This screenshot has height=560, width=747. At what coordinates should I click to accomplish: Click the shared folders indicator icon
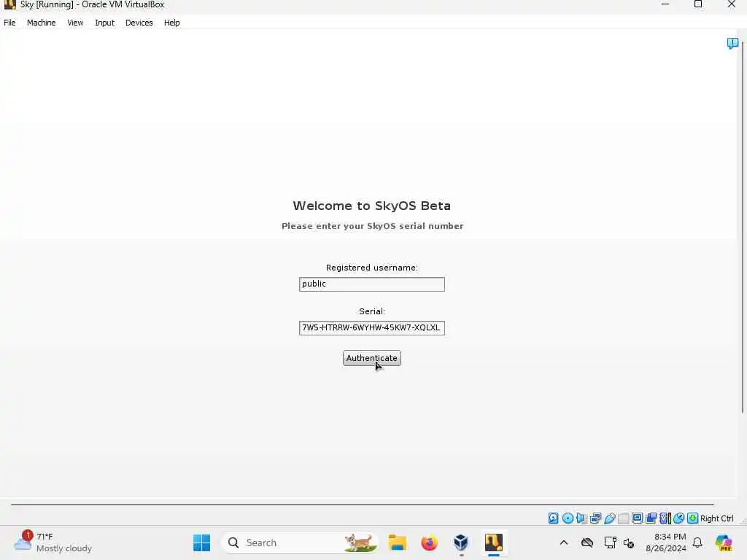(x=623, y=518)
